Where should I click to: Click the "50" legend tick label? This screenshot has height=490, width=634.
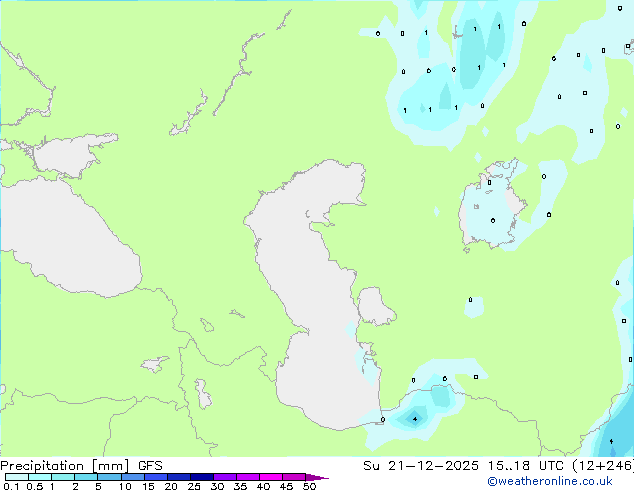tap(310, 486)
